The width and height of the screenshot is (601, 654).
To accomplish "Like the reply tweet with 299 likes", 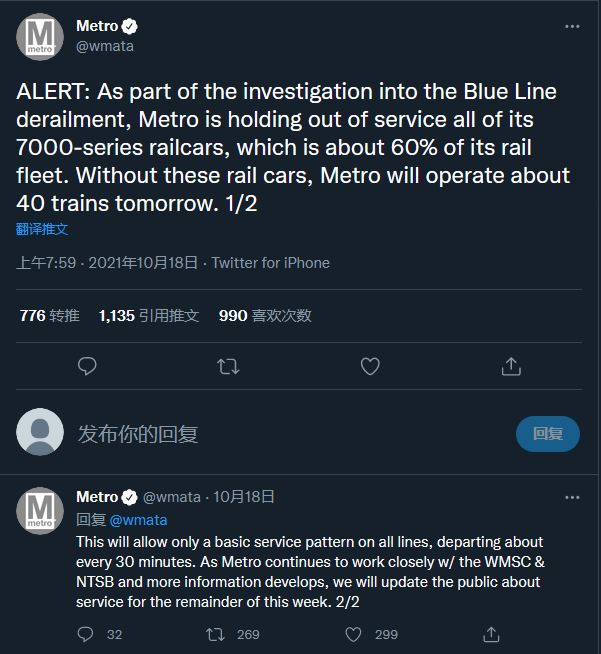I will point(353,634).
